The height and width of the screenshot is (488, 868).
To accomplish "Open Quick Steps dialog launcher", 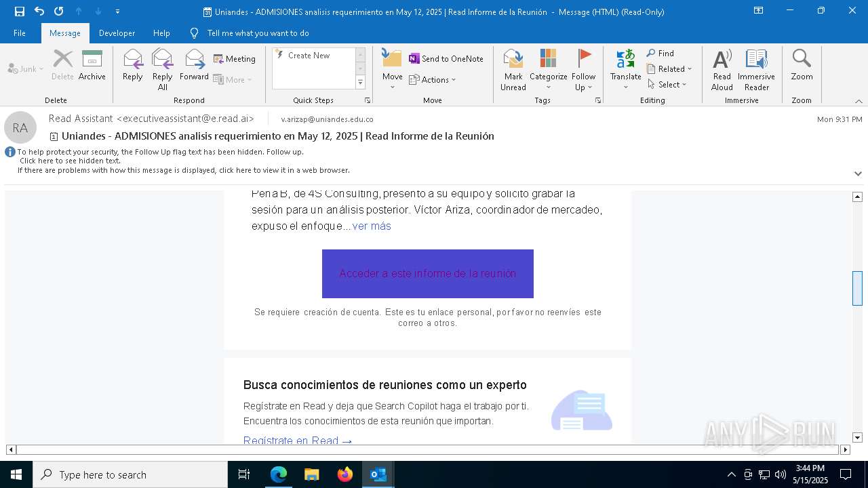I will pos(368,100).
